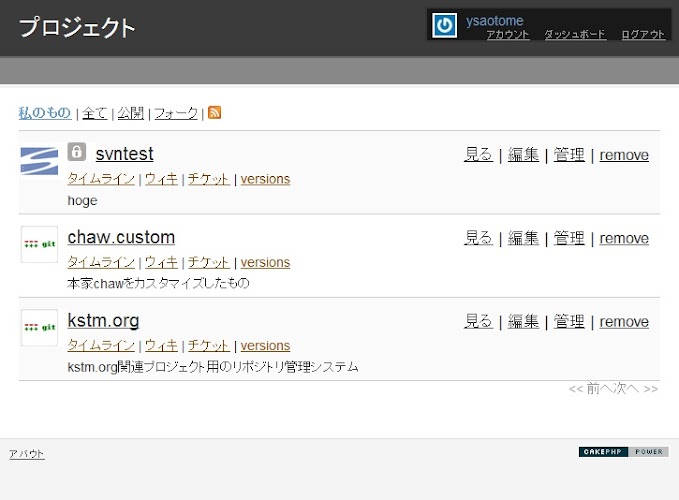Select the 私のもの filter tab
The height and width of the screenshot is (500, 679).
click(45, 113)
